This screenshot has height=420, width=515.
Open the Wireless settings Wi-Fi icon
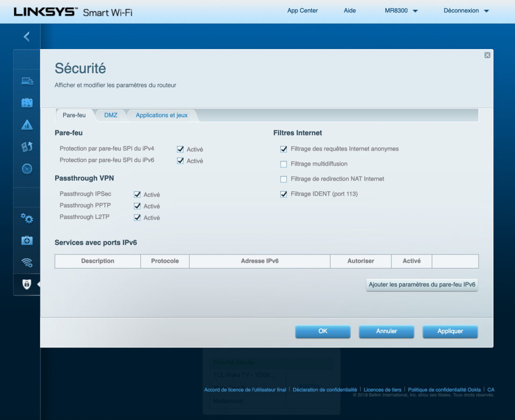pyautogui.click(x=27, y=262)
